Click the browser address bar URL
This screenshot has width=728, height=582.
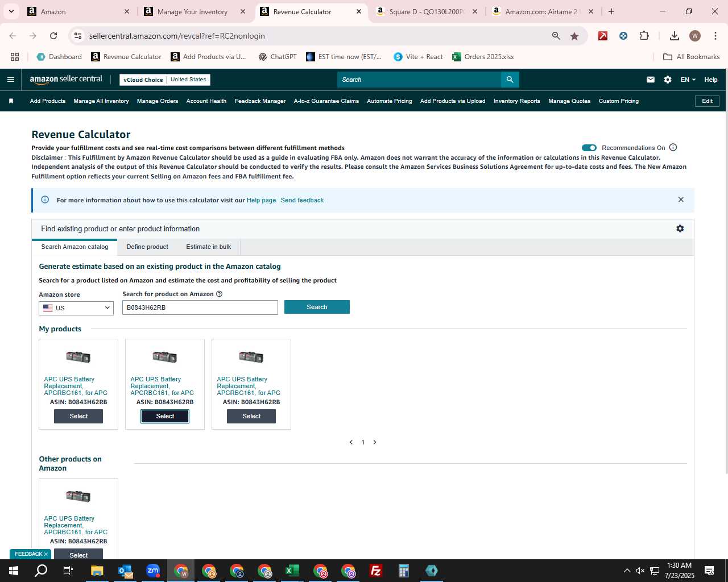(x=177, y=36)
